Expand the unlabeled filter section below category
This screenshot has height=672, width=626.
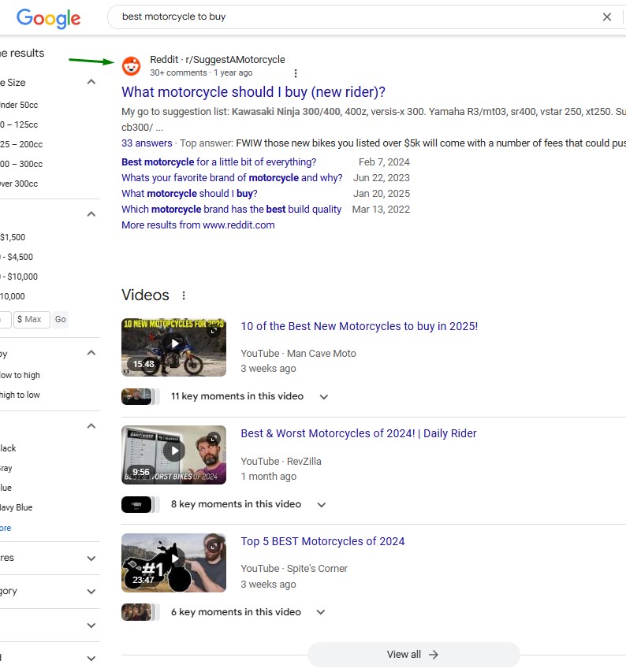point(91,626)
